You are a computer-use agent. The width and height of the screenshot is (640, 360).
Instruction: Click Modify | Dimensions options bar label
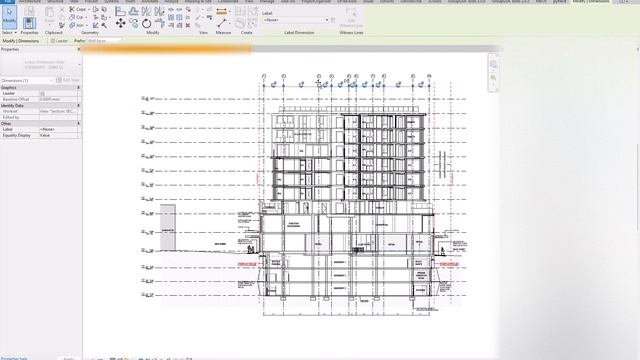coord(21,41)
